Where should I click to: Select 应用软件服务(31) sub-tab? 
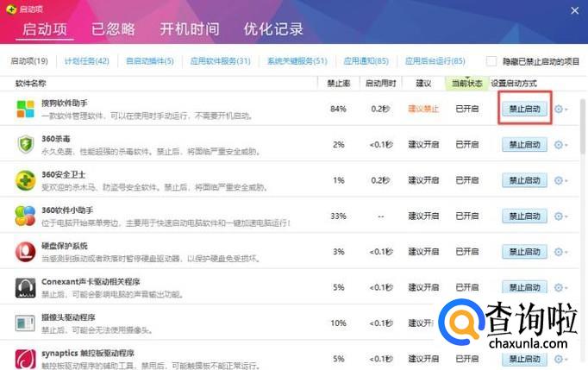click(x=220, y=60)
